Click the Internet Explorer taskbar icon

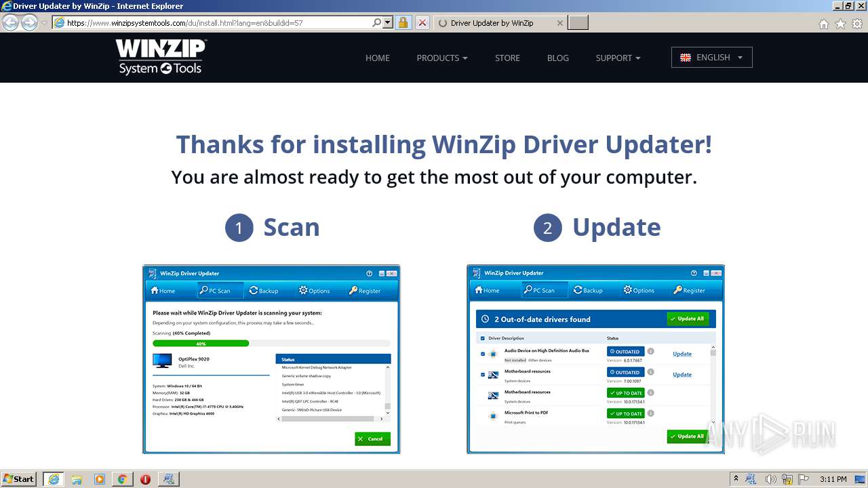click(x=54, y=479)
